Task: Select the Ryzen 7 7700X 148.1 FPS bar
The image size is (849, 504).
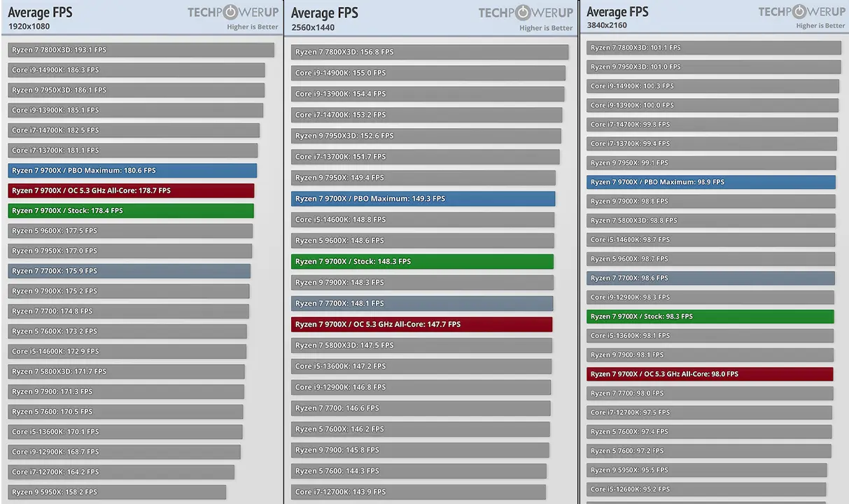Action: pos(422,304)
